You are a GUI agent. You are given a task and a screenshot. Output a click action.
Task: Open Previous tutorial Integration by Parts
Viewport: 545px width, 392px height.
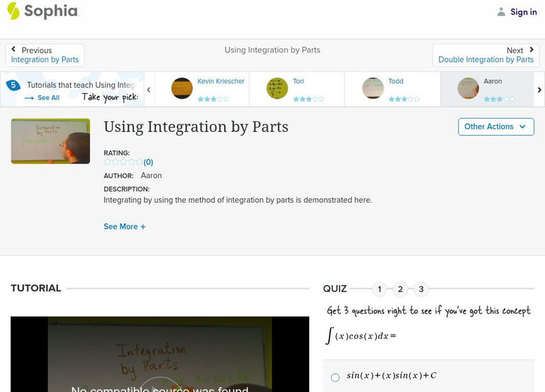click(45, 54)
